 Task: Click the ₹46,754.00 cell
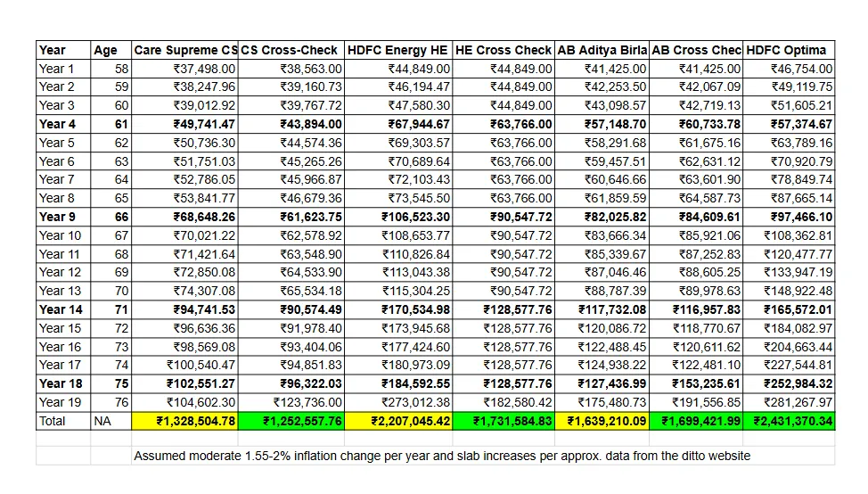point(789,69)
